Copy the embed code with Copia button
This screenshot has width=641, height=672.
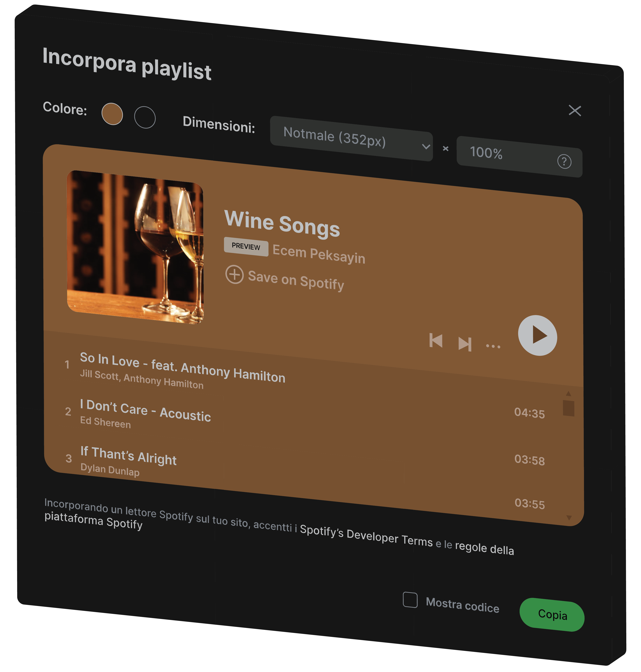pos(552,615)
